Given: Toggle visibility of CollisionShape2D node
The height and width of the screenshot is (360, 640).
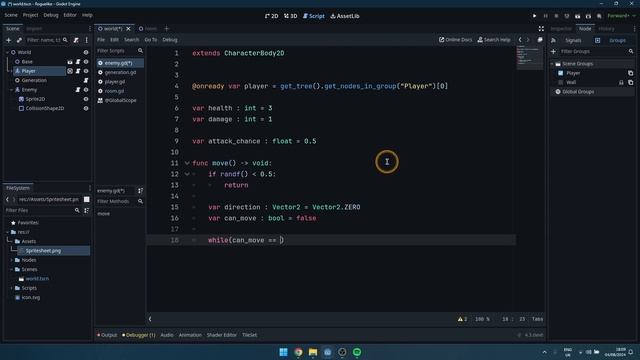Looking at the screenshot, I should pyautogui.click(x=86, y=109).
